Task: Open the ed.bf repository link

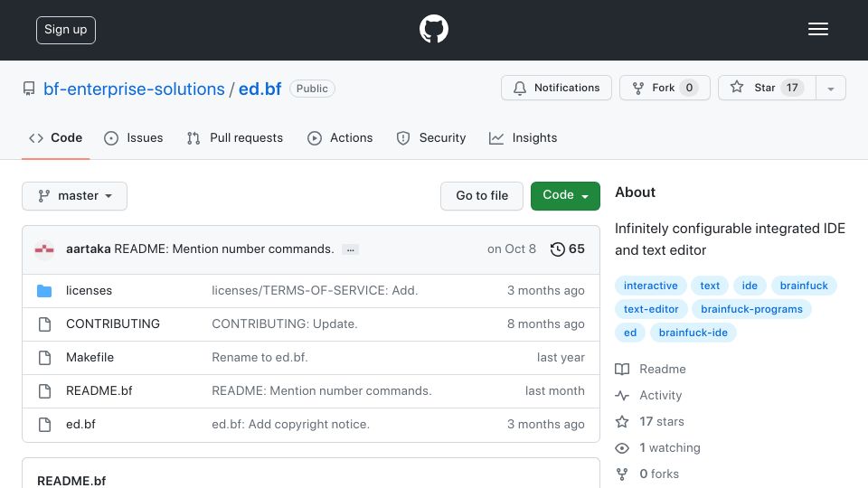Action: 259,89
